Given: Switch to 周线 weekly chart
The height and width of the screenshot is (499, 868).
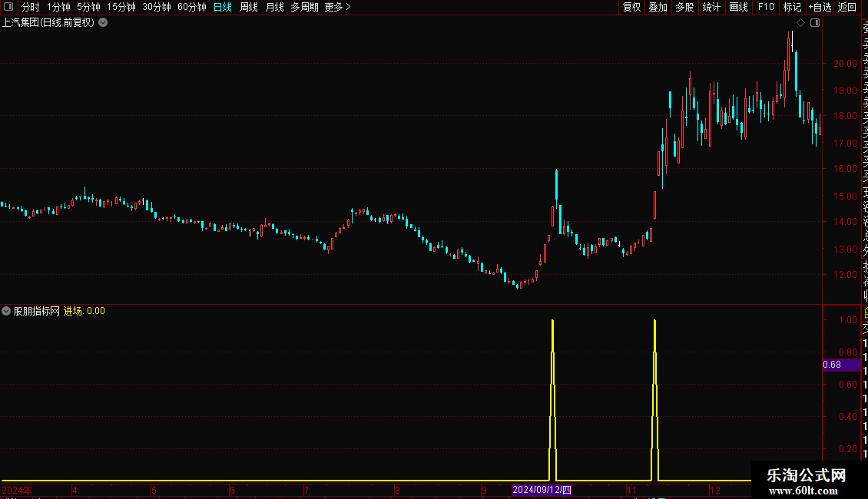Looking at the screenshot, I should coord(249,7).
